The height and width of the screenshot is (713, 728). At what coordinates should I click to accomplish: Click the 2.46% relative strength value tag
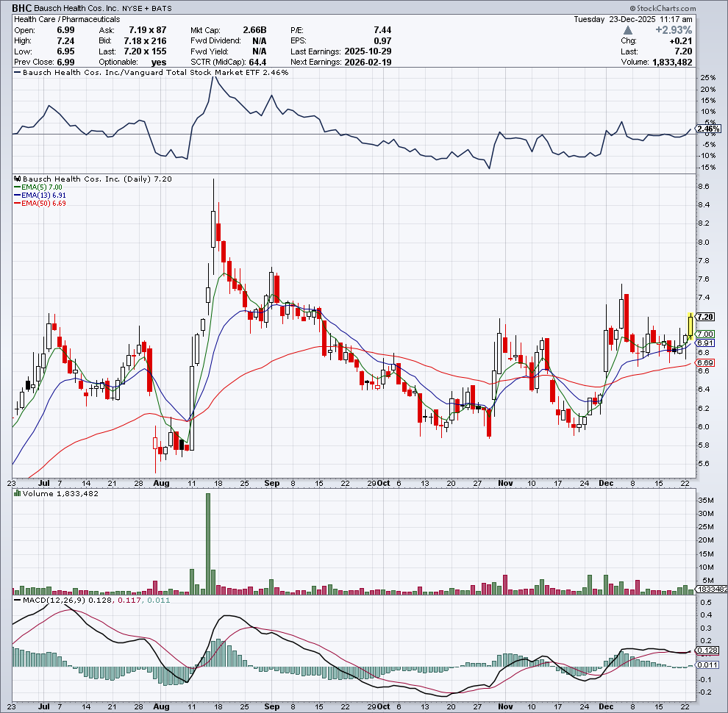click(x=708, y=129)
